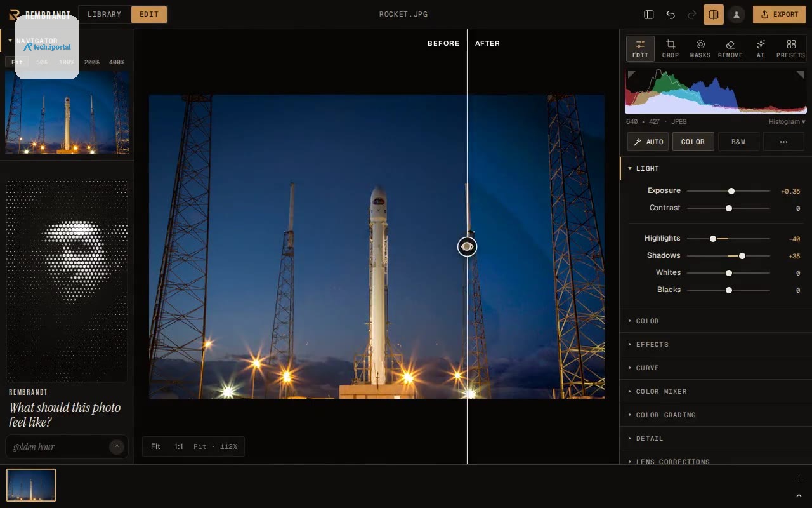The width and height of the screenshot is (812, 508).
Task: Open the user account avatar
Action: click(737, 15)
